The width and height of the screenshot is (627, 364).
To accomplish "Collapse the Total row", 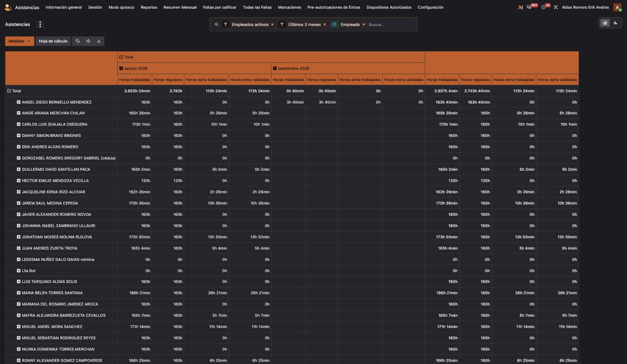I will coord(9,91).
